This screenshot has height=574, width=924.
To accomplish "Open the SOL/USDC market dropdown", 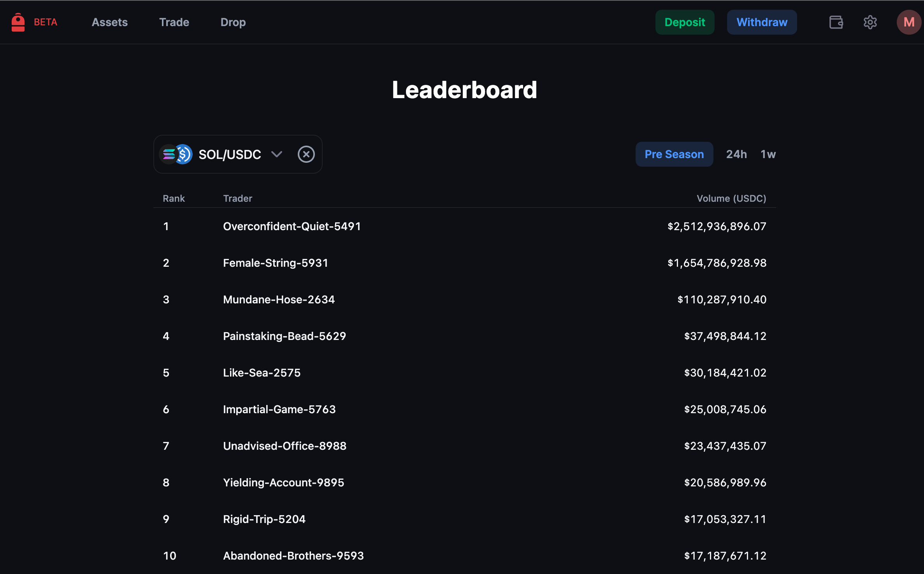I will pos(230,155).
